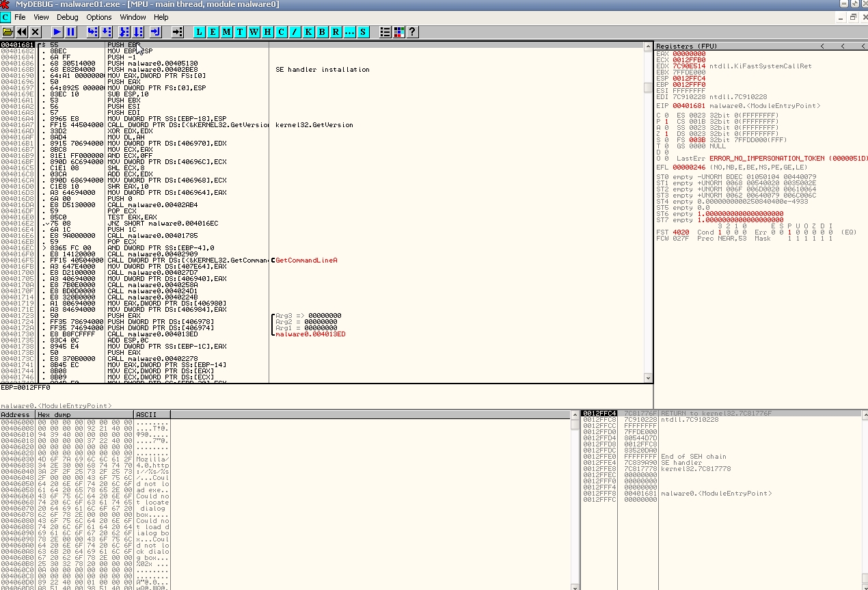868x590 pixels.
Task: Open the Options menu
Action: coord(99,17)
